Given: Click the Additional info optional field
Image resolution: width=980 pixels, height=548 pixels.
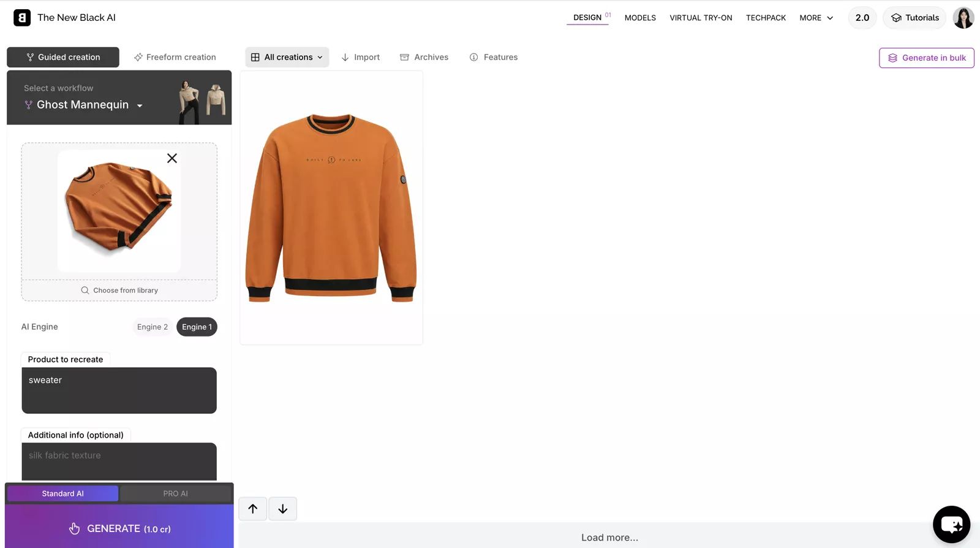Looking at the screenshot, I should point(119,462).
